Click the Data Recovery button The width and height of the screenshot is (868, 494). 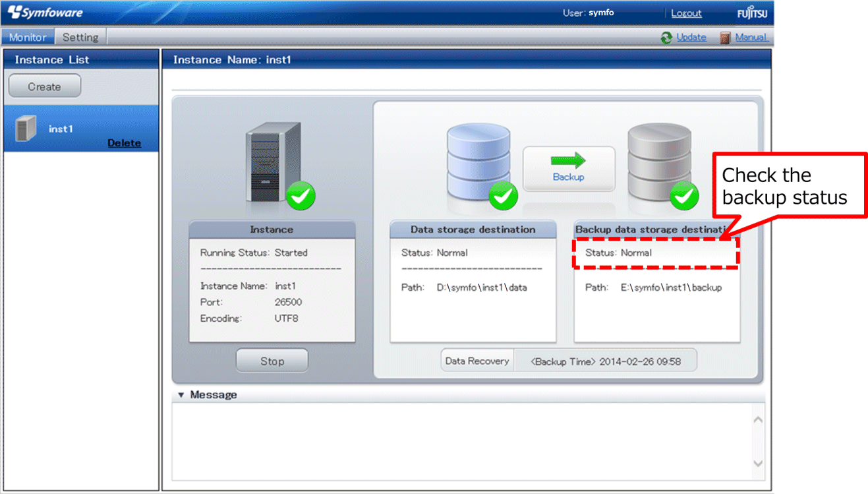[x=477, y=361]
